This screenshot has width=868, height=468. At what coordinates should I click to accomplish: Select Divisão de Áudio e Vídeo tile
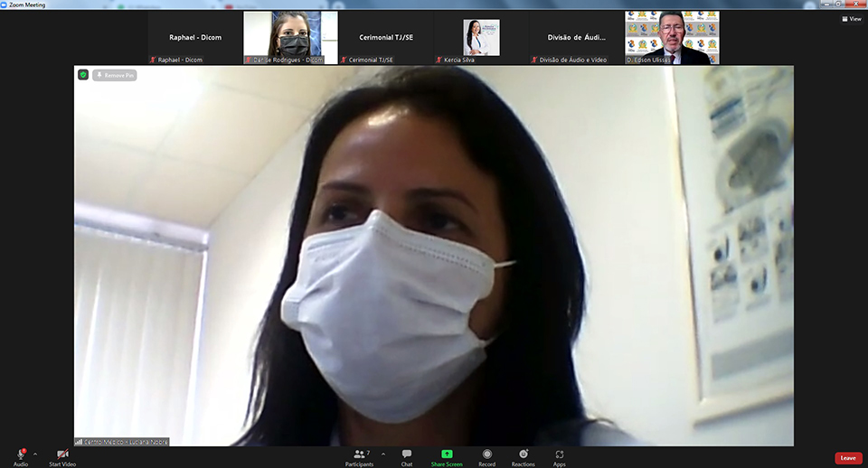point(577,38)
